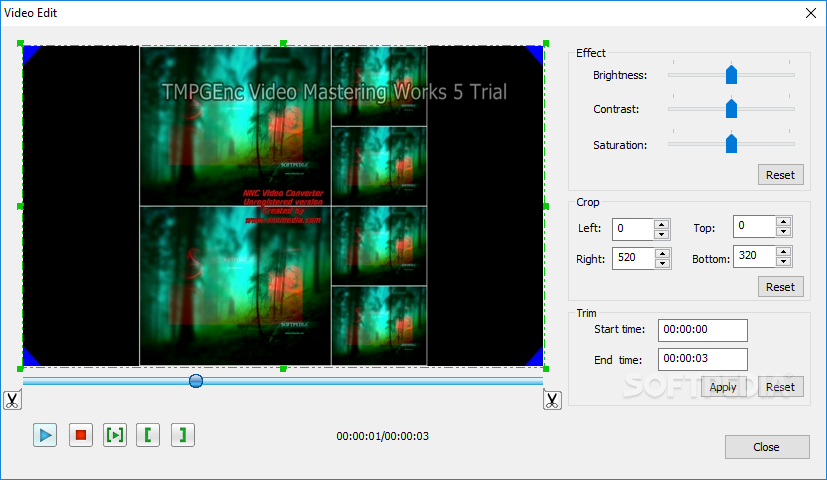Screen dimensions: 827x480
Task: Decrease the Top crop value
Action: (784, 232)
